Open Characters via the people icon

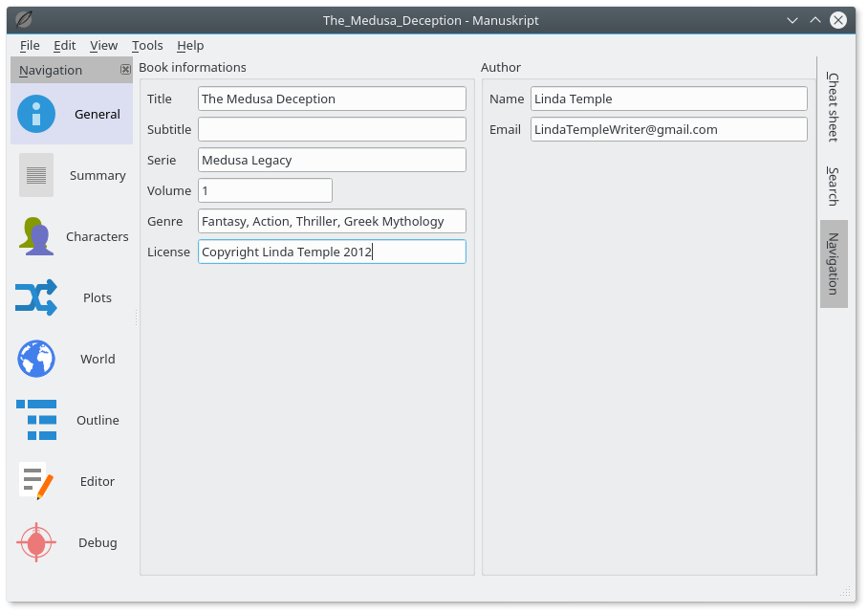pos(36,236)
